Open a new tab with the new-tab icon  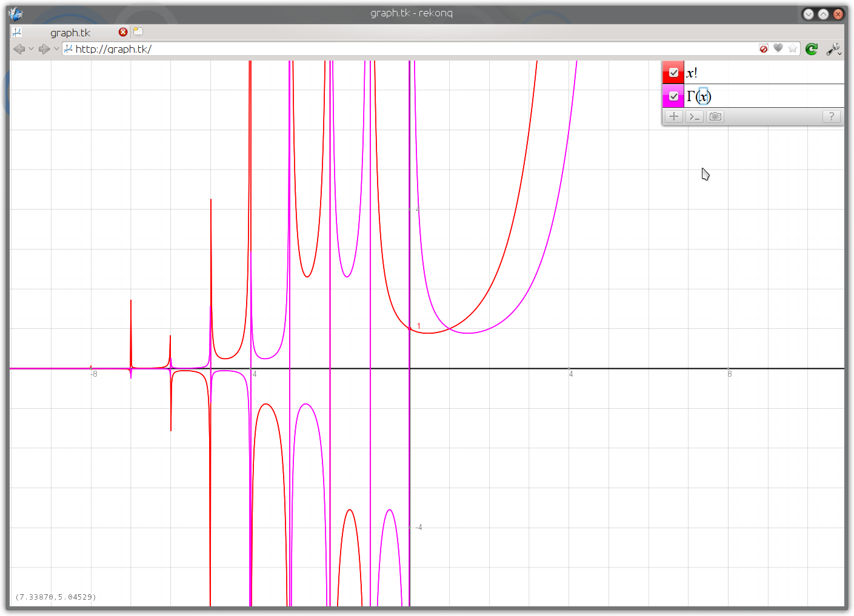pyautogui.click(x=138, y=31)
